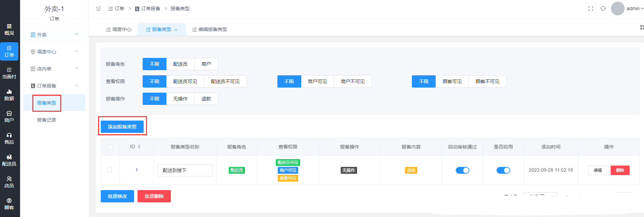Switch to the 调度中心 tab
Screen dimensions: 644x217
pos(119,29)
